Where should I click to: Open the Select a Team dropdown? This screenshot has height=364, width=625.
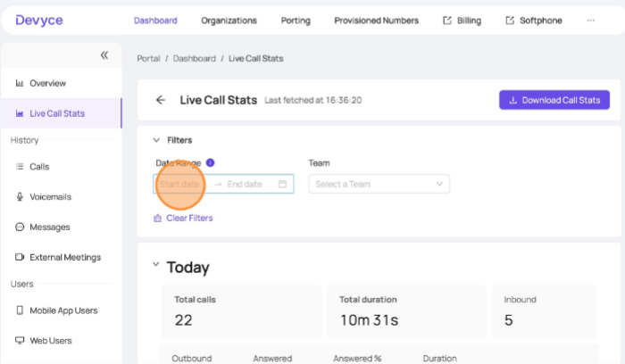[379, 184]
